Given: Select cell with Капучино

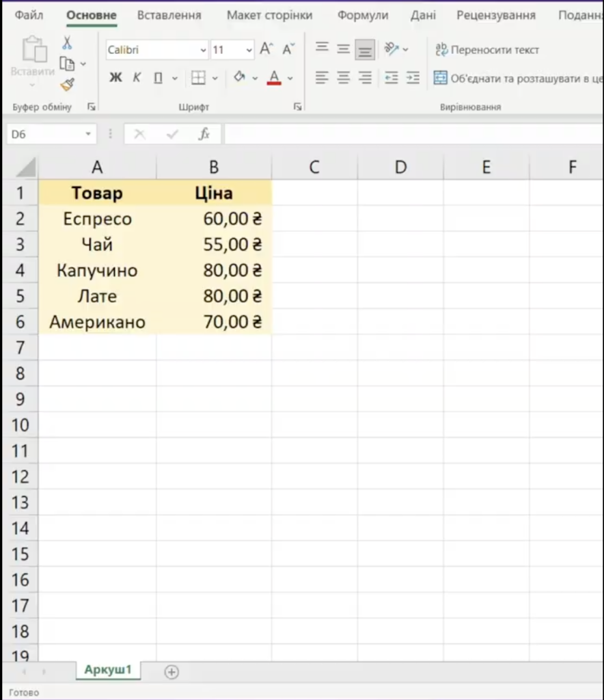Looking at the screenshot, I should point(97,271).
